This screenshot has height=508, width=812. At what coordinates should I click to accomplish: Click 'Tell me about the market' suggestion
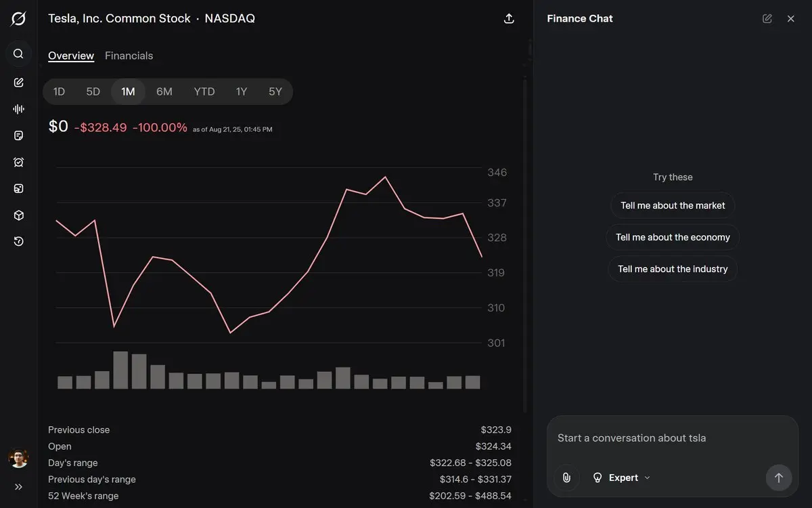673,205
